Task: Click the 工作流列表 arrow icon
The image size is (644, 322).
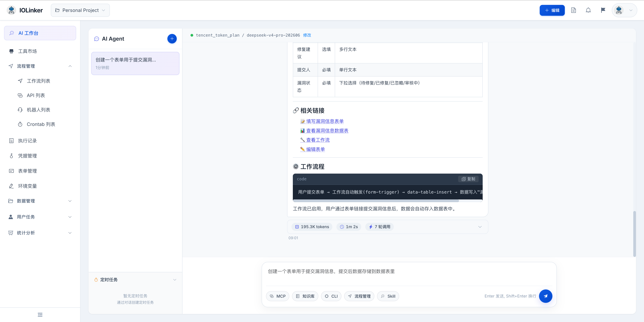Action: [20, 81]
